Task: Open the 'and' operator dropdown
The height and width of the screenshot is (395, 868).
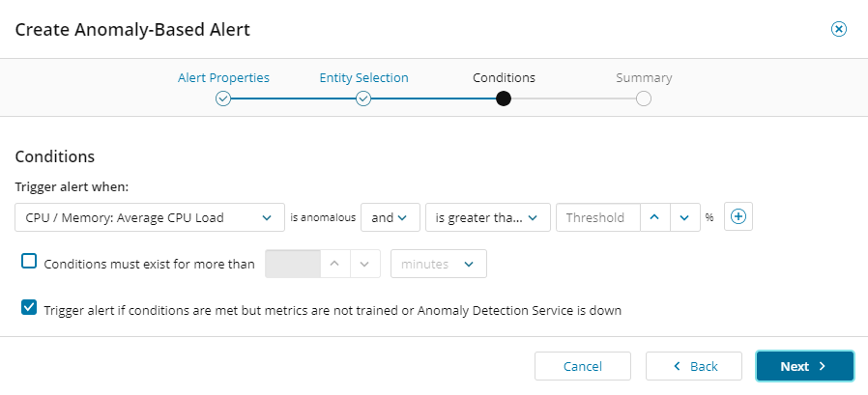Action: [390, 217]
